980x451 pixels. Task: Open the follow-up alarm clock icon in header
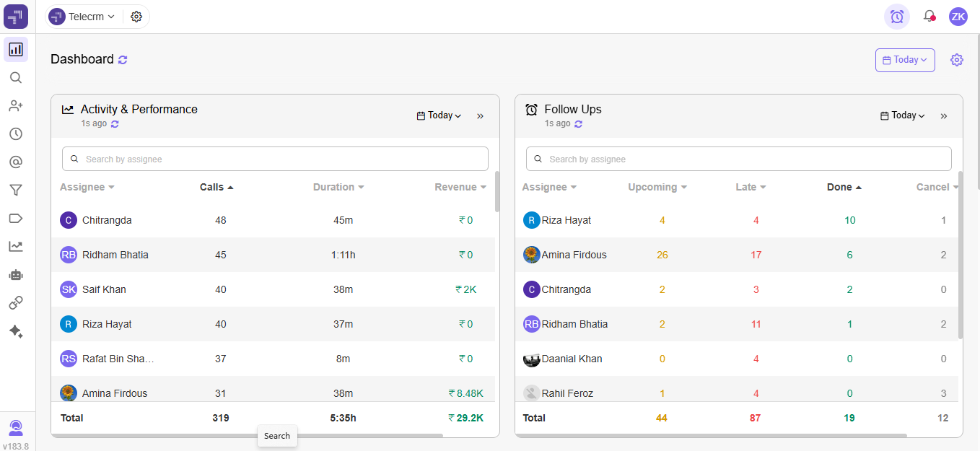click(x=896, y=16)
